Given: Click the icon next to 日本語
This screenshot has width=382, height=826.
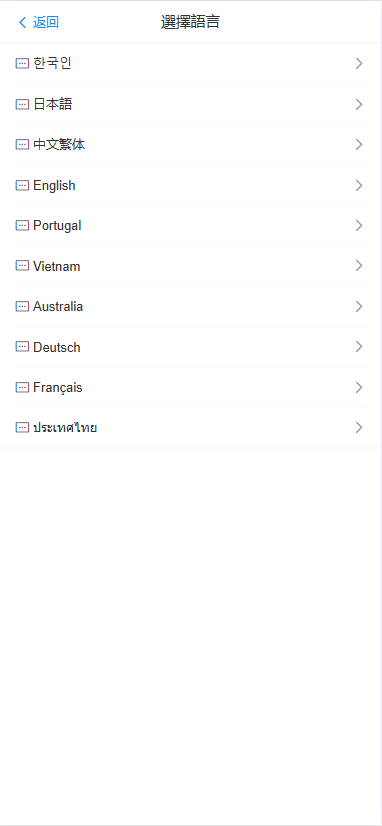Looking at the screenshot, I should (x=22, y=104).
